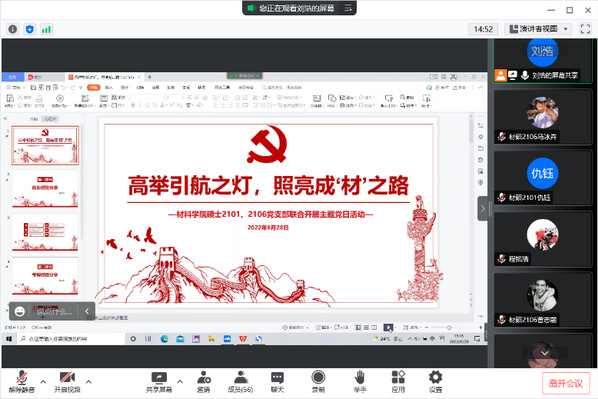The height and width of the screenshot is (399, 598).
Task: Open the 演讲者视图 view dropdown
Action: pyautogui.click(x=538, y=29)
